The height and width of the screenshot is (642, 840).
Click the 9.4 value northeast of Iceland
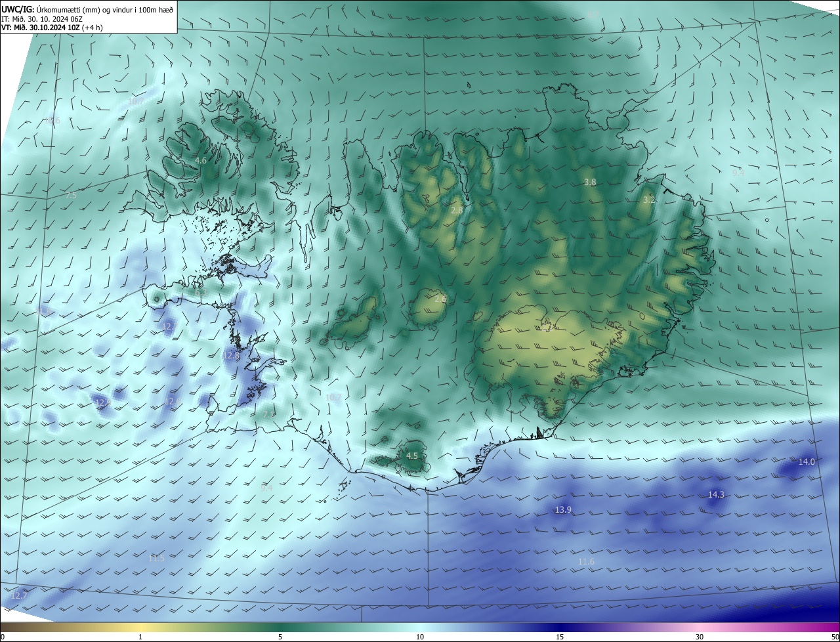coord(738,173)
